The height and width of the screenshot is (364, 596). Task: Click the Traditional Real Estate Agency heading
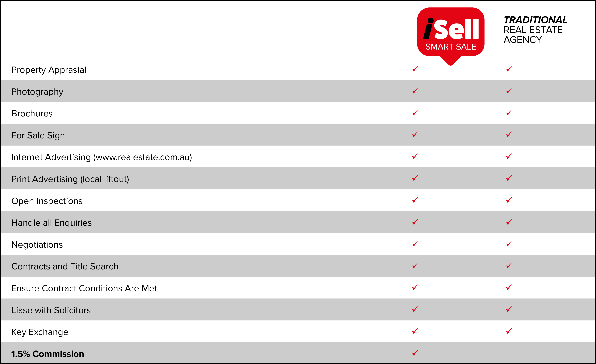pyautogui.click(x=535, y=30)
